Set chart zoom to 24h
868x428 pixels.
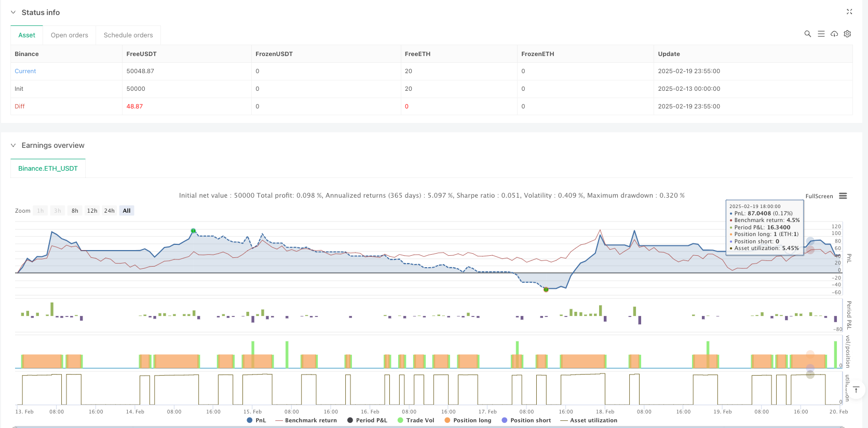tap(109, 211)
